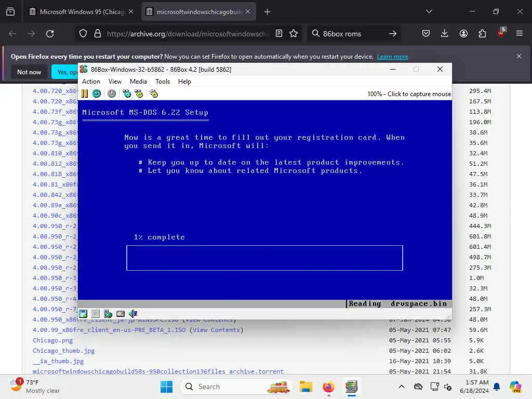532x399 pixels.
Task: Open the 86Box View menu
Action: [x=115, y=82]
